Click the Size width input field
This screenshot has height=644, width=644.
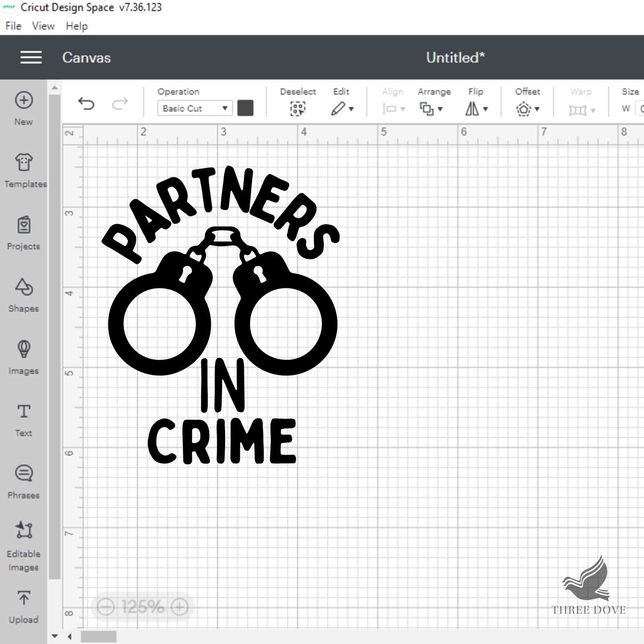pos(641,108)
